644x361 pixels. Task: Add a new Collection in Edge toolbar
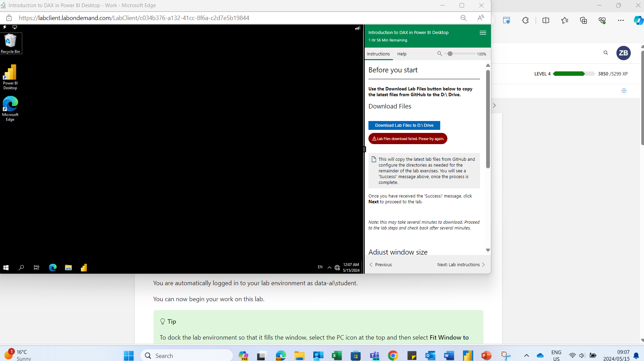click(x=583, y=20)
